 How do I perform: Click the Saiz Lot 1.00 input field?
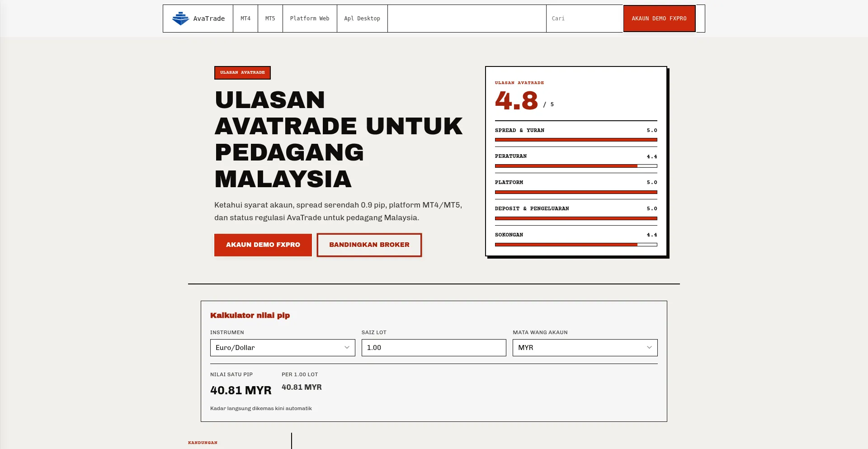pos(434,348)
